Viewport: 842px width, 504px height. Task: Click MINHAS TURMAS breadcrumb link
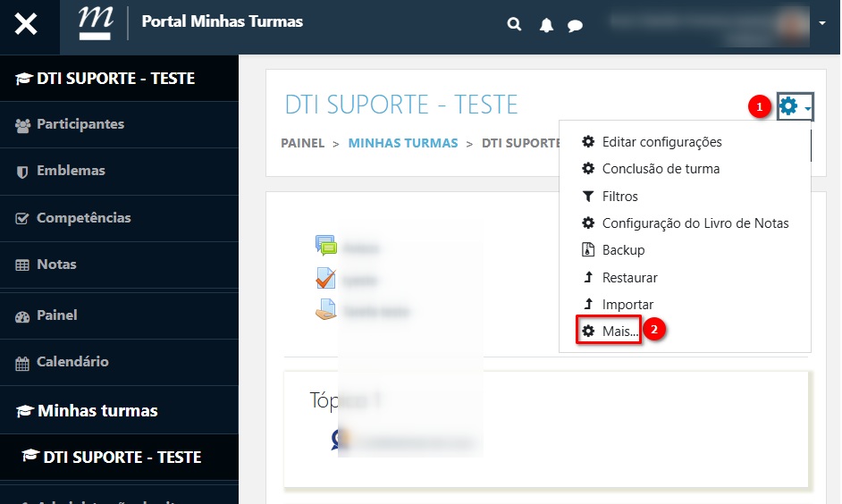point(403,143)
